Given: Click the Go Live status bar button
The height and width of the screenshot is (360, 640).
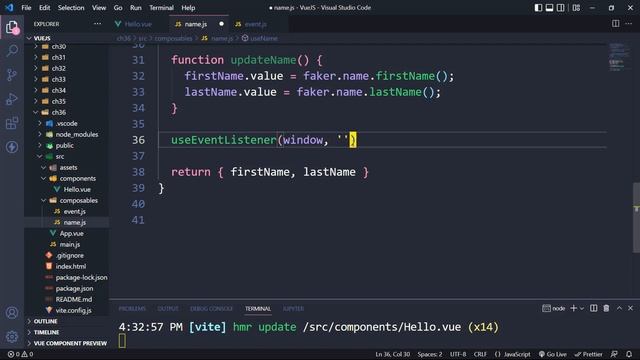Looking at the screenshot, I should tap(552, 354).
